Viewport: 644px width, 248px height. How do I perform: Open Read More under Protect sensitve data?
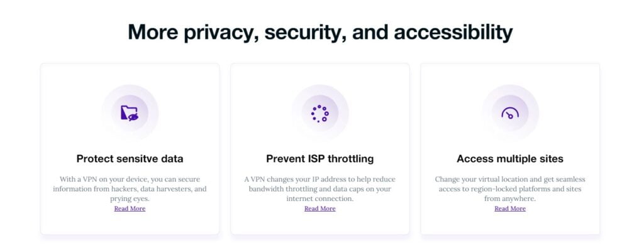(130, 208)
